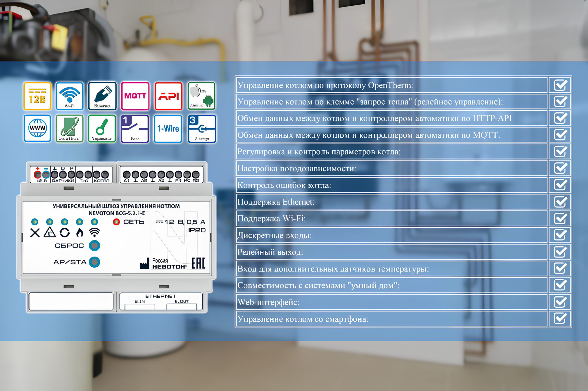This screenshot has height=391, width=588.
Task: Click the warning triangle symbol on device
Action: point(50,232)
